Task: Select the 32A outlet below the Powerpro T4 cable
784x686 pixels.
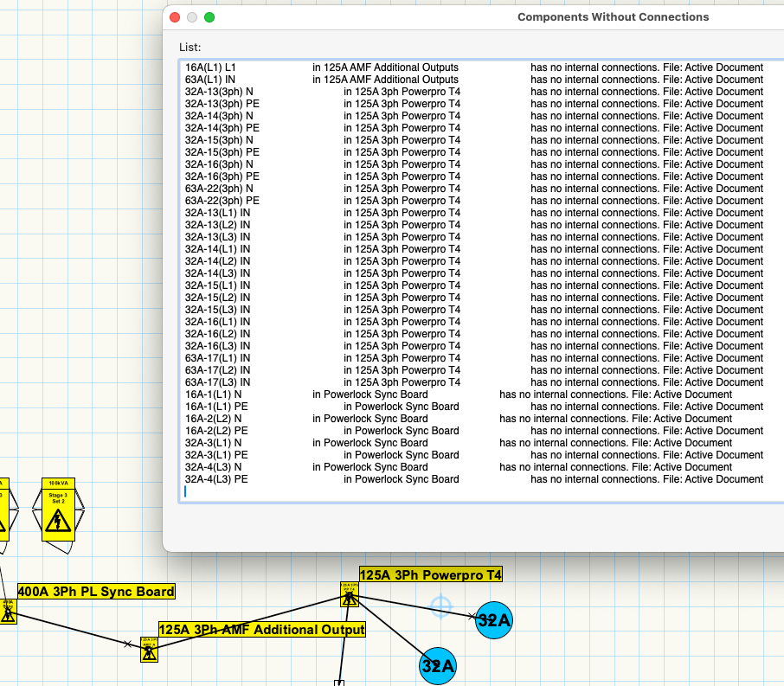Action: 438,665
